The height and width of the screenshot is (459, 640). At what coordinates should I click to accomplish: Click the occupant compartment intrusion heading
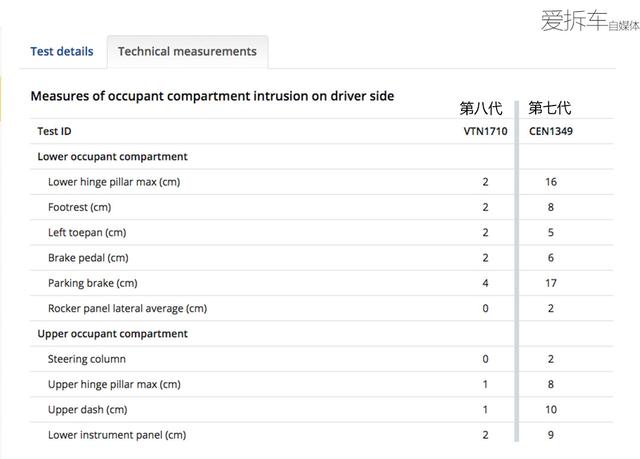(212, 96)
